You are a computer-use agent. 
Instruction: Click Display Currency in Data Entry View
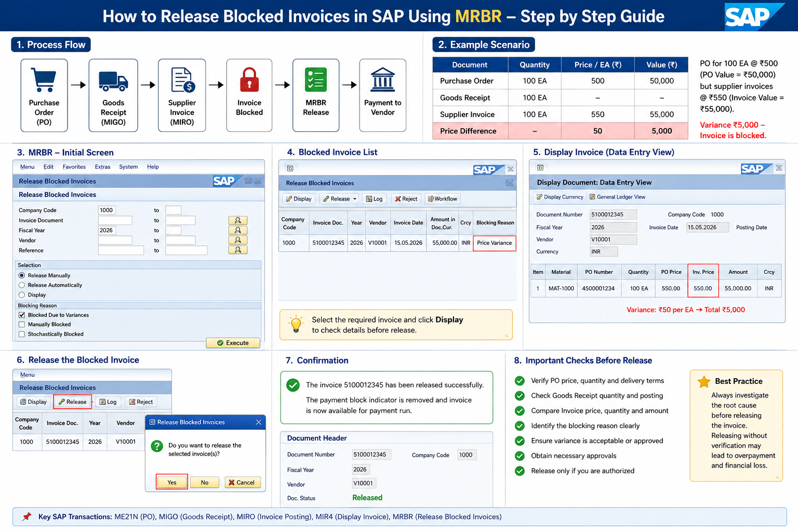[x=560, y=197]
